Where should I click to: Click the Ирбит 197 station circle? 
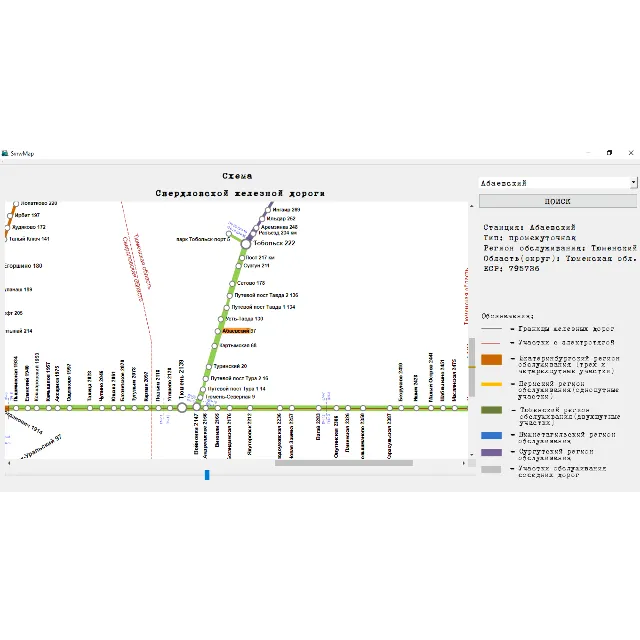click(x=10, y=216)
